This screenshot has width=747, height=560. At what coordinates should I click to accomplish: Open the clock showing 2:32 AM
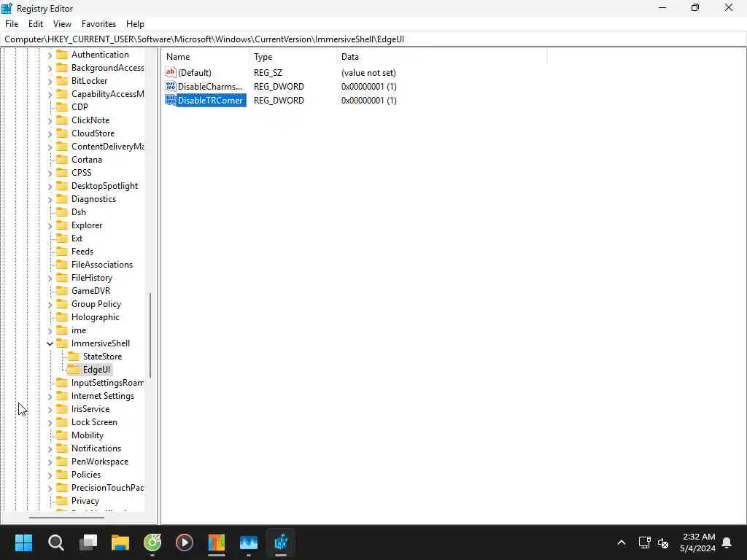[698, 542]
